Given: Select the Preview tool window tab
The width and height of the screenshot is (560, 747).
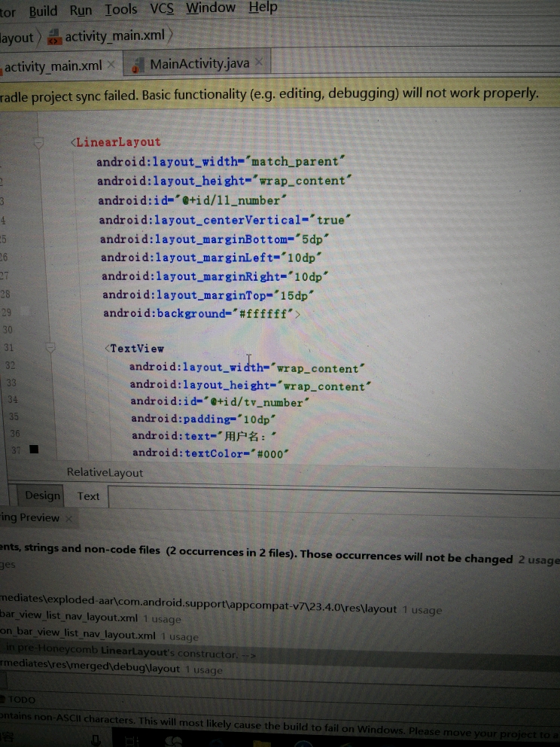Looking at the screenshot, I should tap(30, 517).
